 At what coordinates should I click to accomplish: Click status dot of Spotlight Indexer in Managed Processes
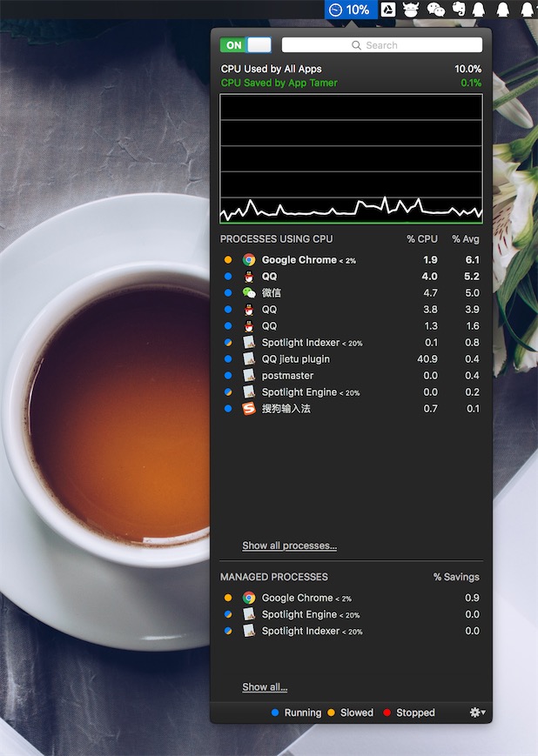228,631
